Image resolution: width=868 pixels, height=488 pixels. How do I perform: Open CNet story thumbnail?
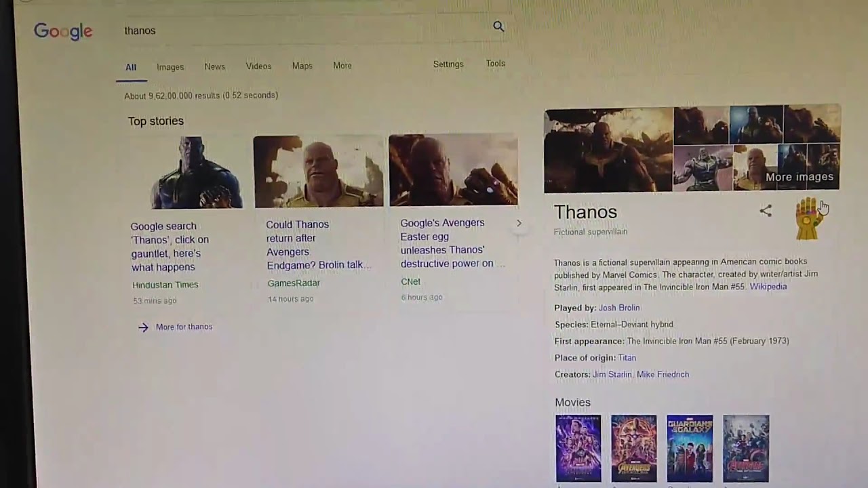coord(454,170)
